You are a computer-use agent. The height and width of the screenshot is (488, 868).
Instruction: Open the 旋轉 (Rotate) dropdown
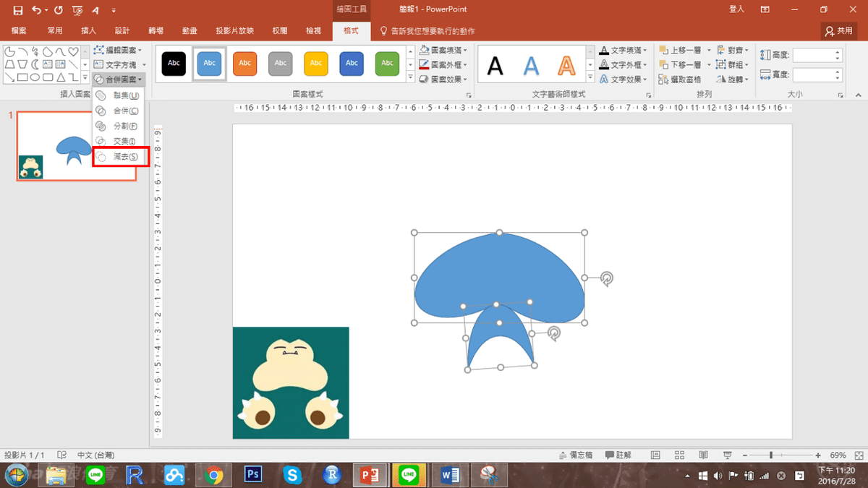[x=732, y=80]
